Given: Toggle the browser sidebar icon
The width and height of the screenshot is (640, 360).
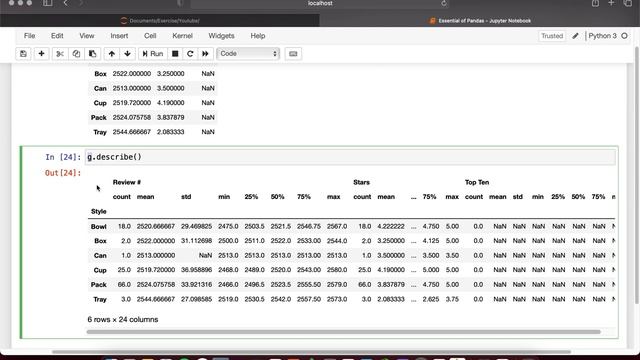Looking at the screenshot, I should [47, 3].
